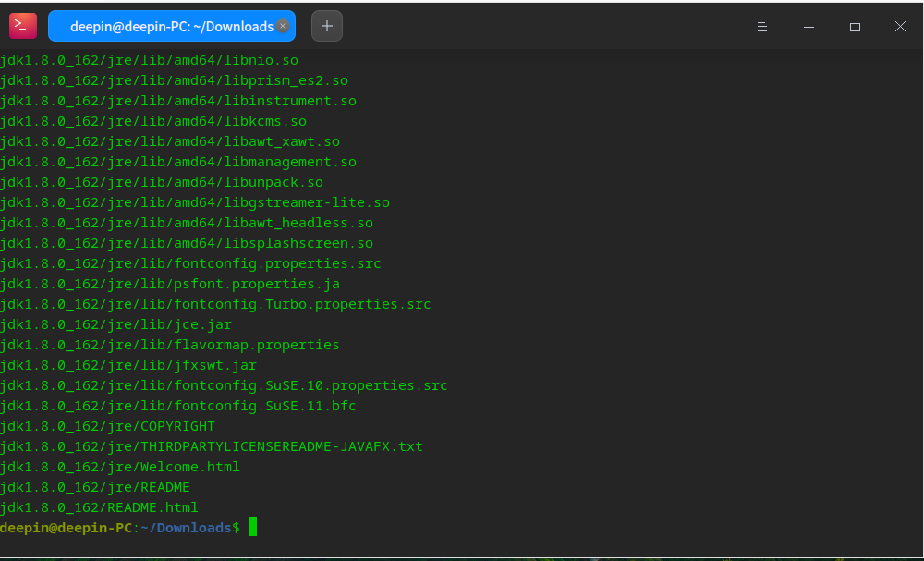924x561 pixels.
Task: Click the x to close the current tab
Action: click(283, 26)
